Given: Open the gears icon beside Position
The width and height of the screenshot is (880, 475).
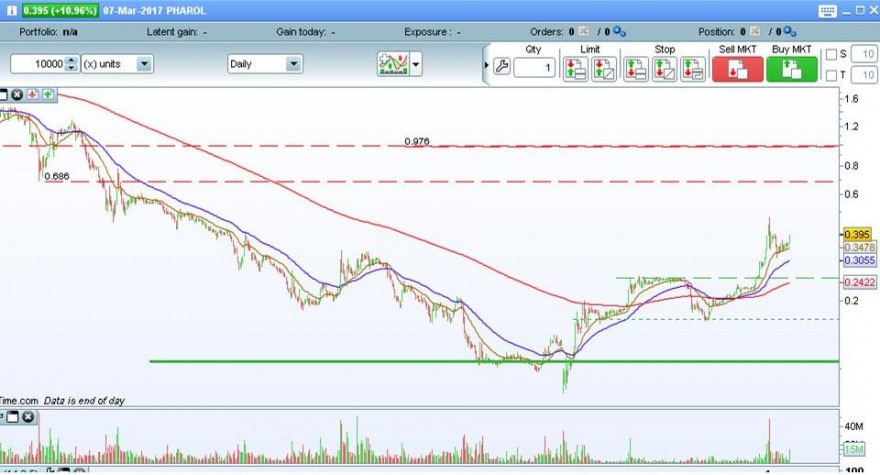Looking at the screenshot, I should pyautogui.click(x=790, y=31).
